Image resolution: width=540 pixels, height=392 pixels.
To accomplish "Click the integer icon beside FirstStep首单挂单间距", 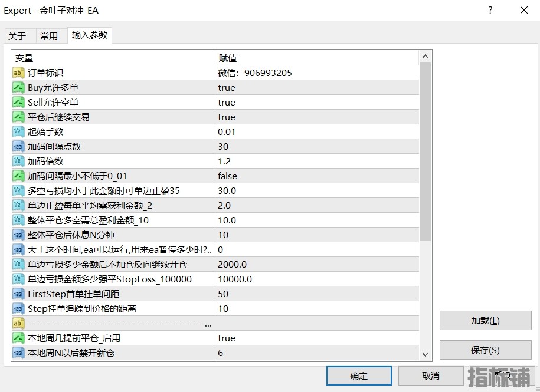I will 18,294.
